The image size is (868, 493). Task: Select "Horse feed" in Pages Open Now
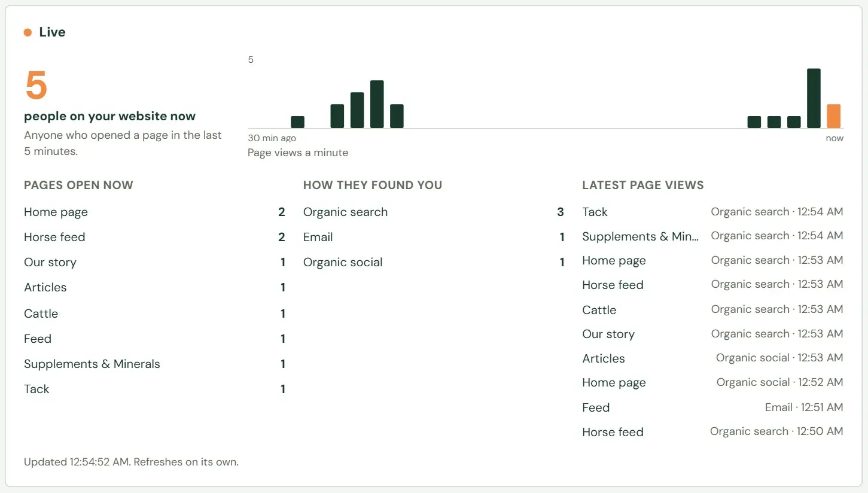pyautogui.click(x=54, y=238)
